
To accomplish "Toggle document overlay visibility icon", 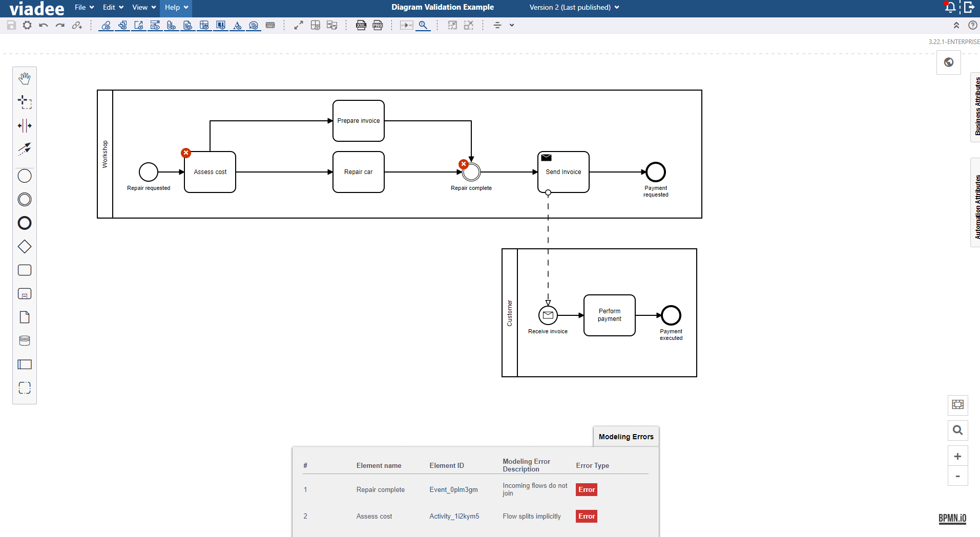I will click(x=188, y=25).
